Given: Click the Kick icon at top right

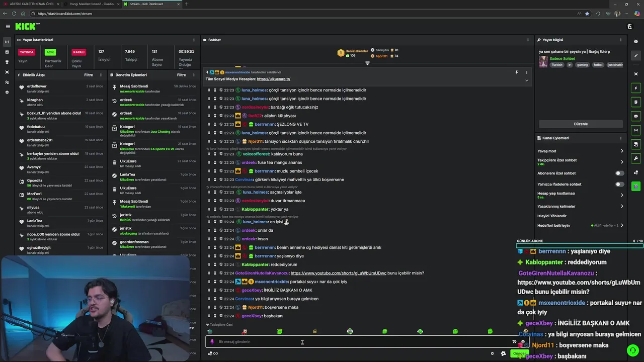Looking at the screenshot, I should pyautogui.click(x=629, y=26).
